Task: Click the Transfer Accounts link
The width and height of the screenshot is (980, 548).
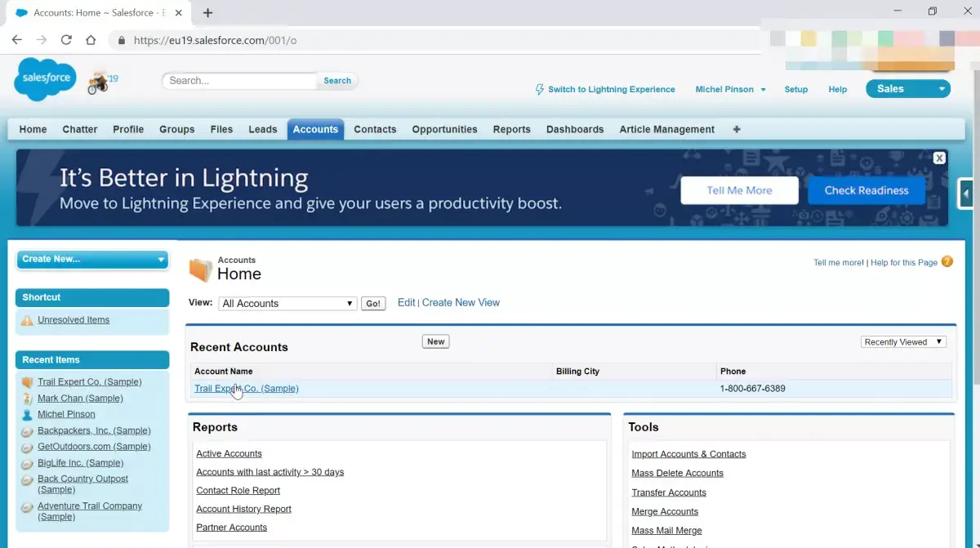Action: pyautogui.click(x=669, y=492)
